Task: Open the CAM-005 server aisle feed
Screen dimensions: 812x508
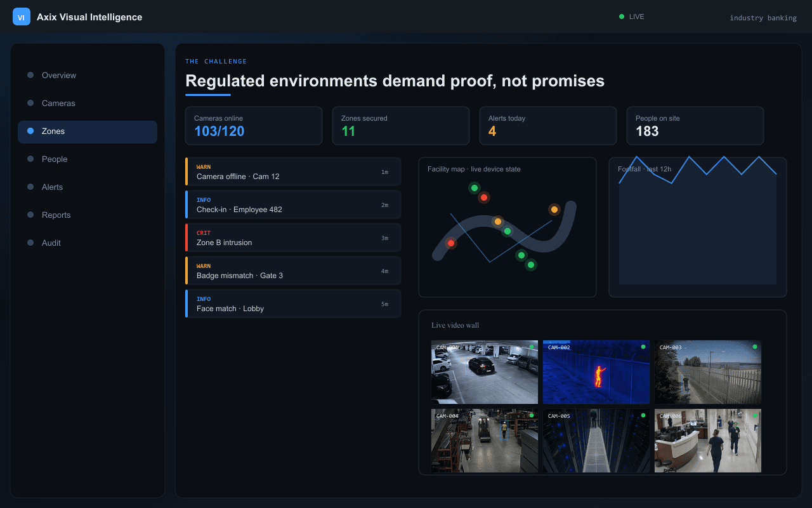Action: click(596, 441)
